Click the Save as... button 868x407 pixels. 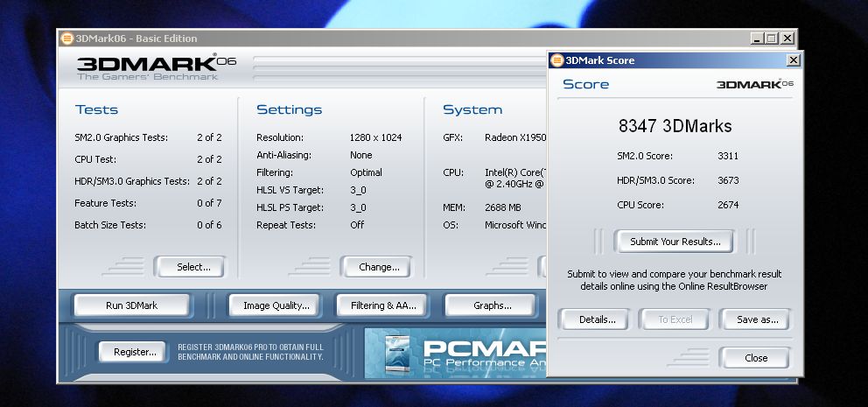(x=757, y=319)
